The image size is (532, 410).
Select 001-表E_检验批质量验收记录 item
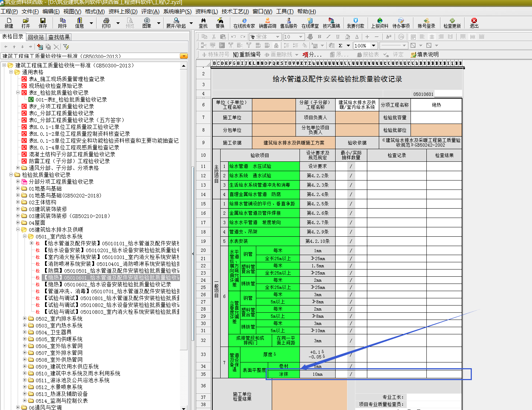coord(71,99)
